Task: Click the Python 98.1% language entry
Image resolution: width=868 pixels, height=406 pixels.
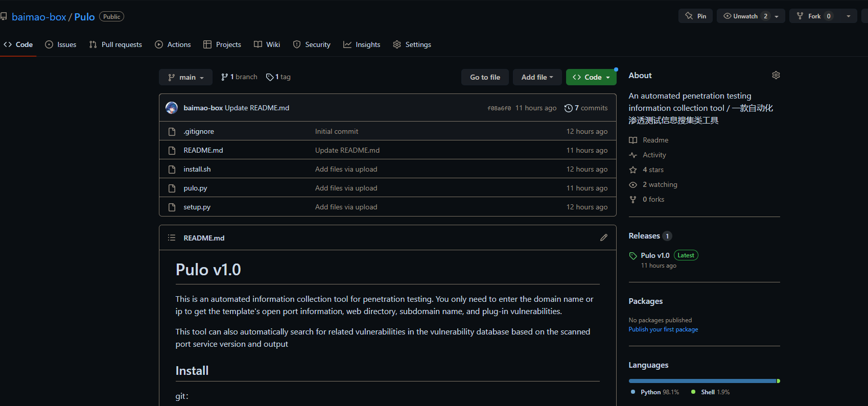Action: (x=655, y=392)
